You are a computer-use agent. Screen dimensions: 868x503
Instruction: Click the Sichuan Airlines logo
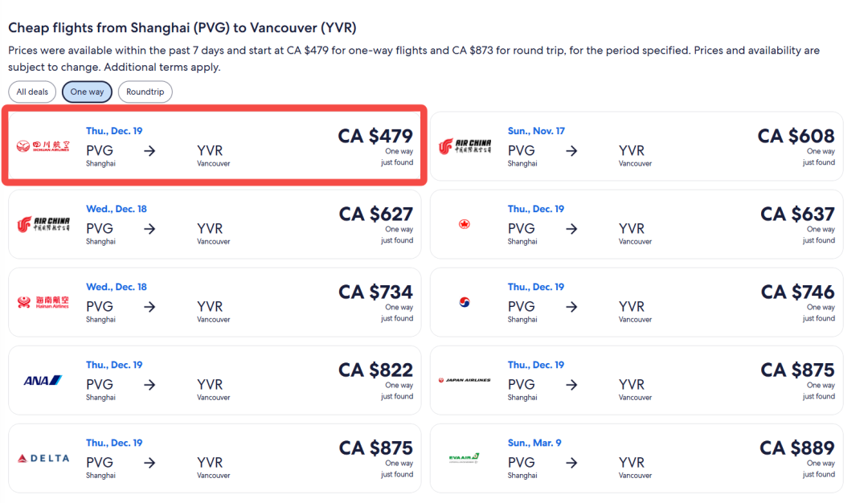[x=43, y=146]
